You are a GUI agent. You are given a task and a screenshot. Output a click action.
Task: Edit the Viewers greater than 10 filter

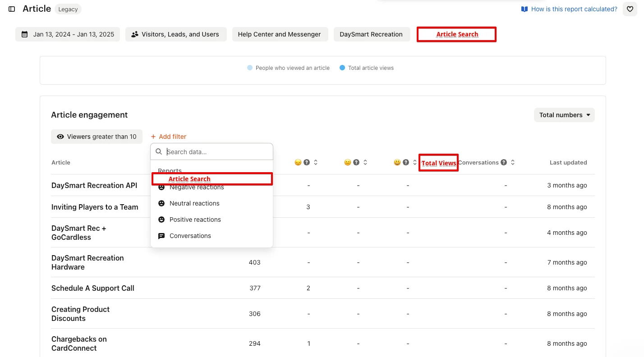point(97,137)
